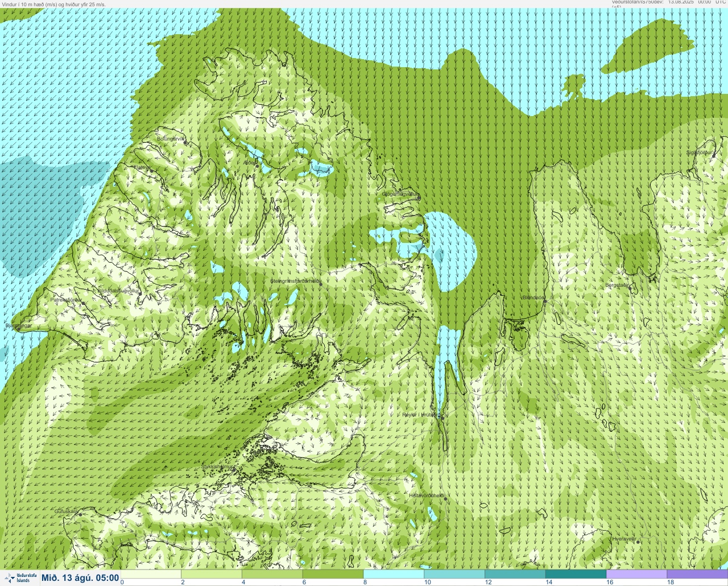Click the 4–6 m/s green legend swatch
The image size is (728, 586).
[x=272, y=574]
